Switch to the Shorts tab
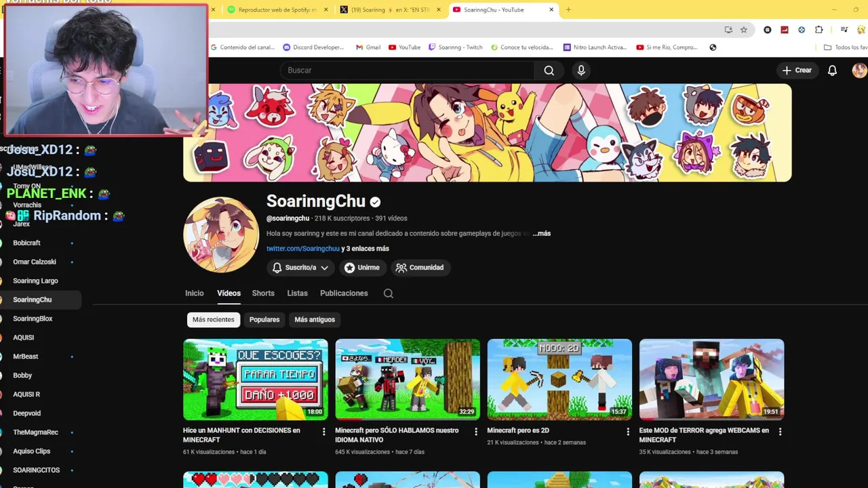The width and height of the screenshot is (868, 488). (263, 293)
